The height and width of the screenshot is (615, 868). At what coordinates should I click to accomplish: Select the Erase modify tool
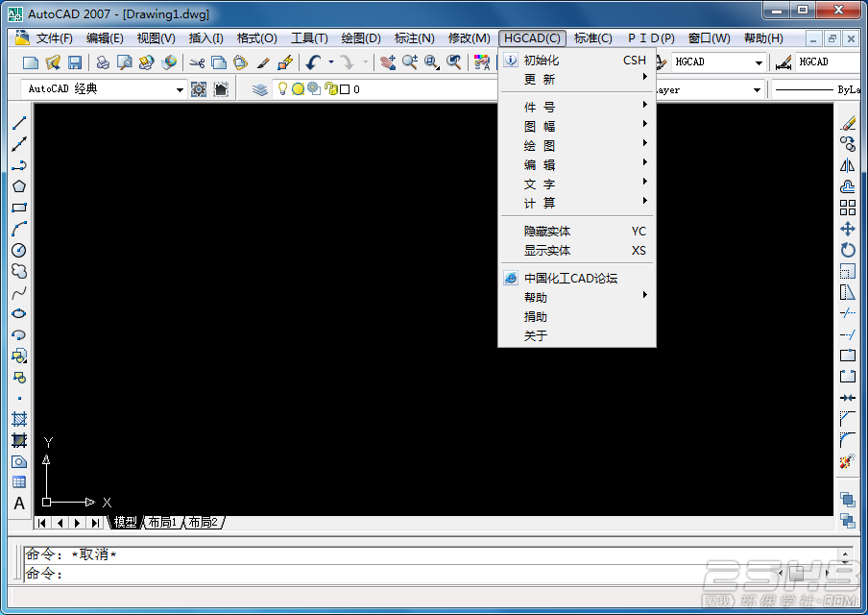click(848, 123)
